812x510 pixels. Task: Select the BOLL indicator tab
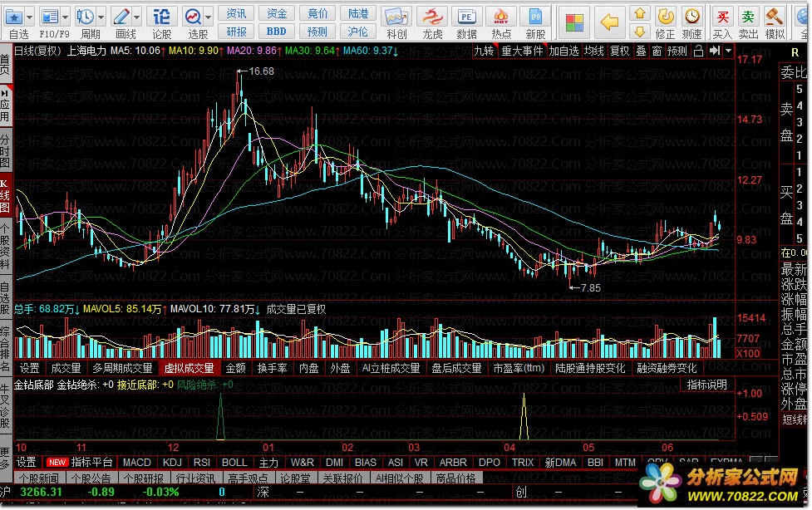234,463
